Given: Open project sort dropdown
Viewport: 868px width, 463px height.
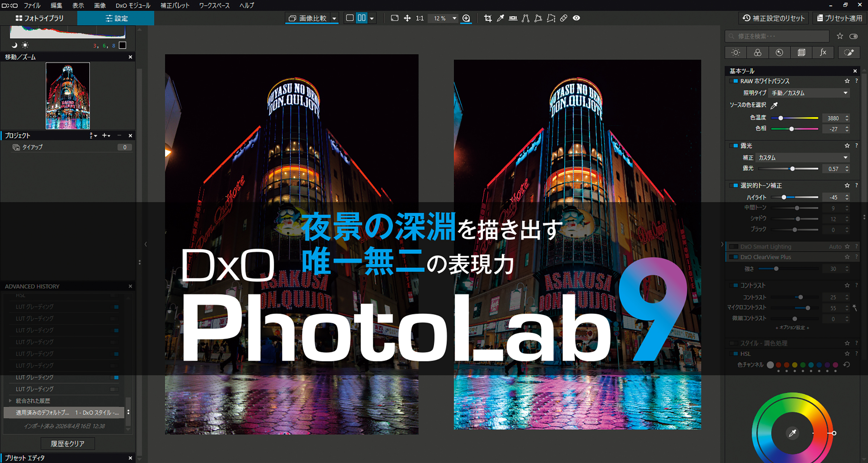Looking at the screenshot, I should tap(93, 136).
